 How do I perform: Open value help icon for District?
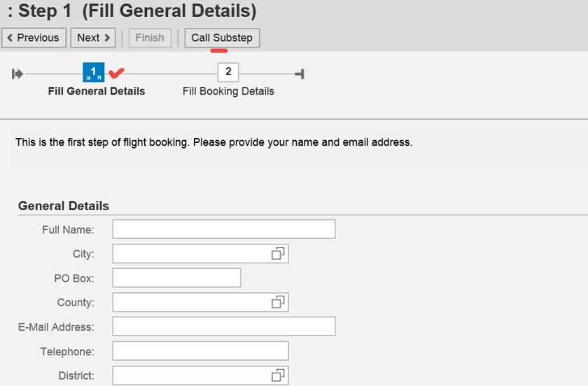pos(278,375)
